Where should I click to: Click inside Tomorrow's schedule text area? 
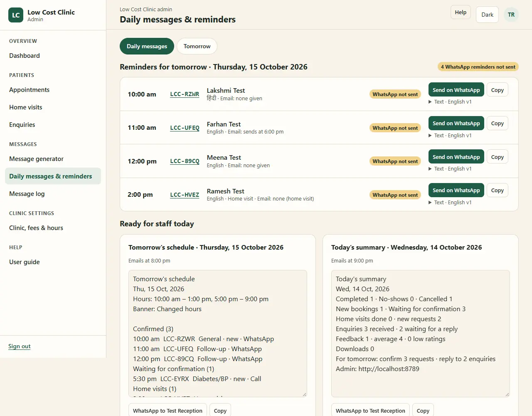(x=218, y=334)
